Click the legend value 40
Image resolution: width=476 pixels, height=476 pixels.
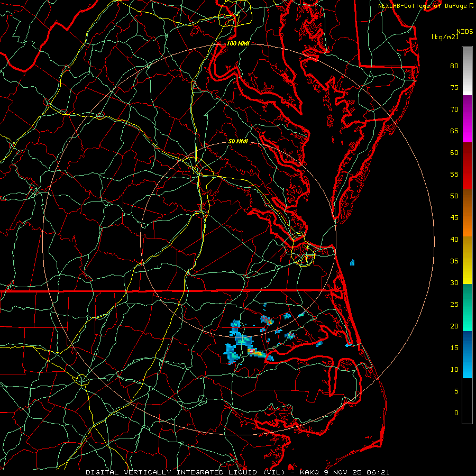coord(454,239)
